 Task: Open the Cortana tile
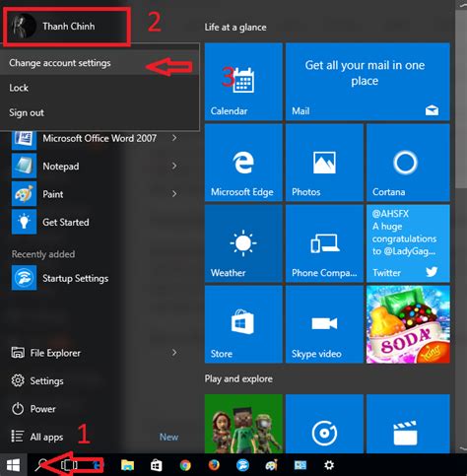tap(408, 163)
